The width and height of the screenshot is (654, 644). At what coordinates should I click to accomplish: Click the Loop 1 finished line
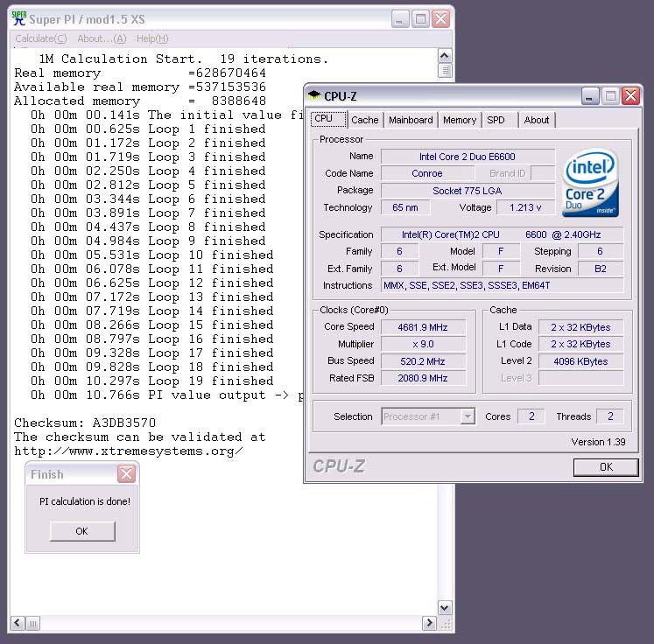click(x=148, y=129)
